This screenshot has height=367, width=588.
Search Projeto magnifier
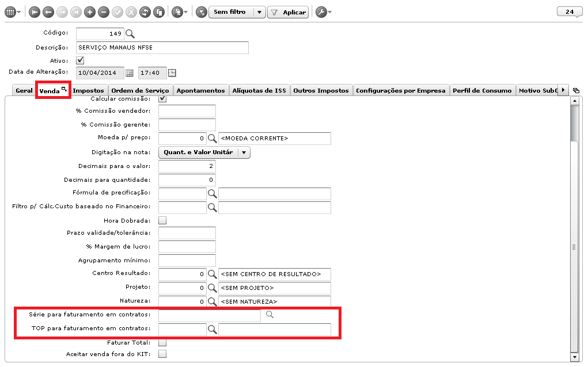click(213, 288)
